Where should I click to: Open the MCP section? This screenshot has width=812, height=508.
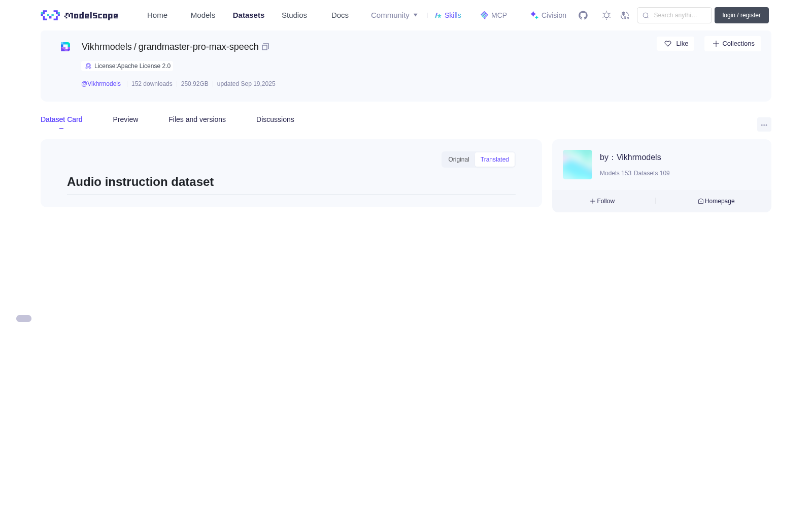click(494, 15)
